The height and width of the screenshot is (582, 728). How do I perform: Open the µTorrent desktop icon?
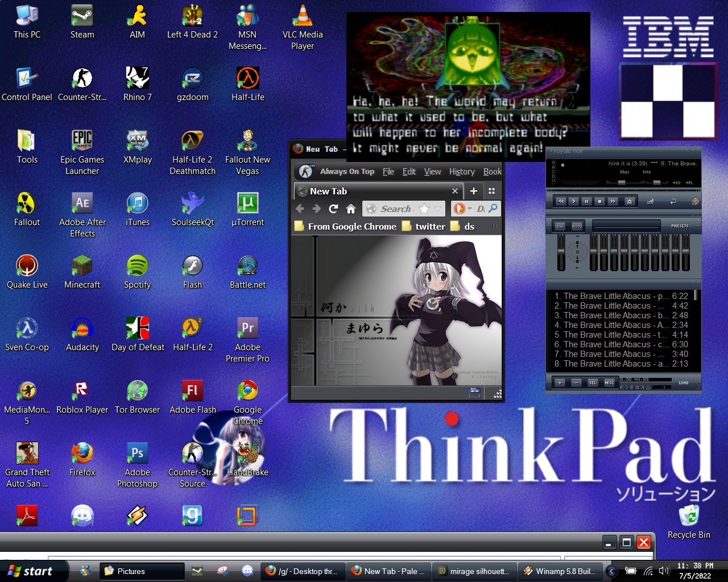pyautogui.click(x=247, y=210)
